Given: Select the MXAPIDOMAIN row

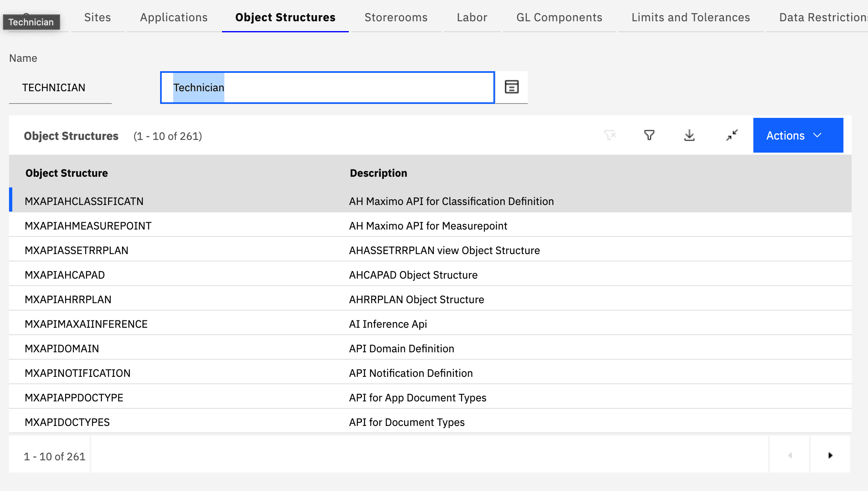Looking at the screenshot, I should pyautogui.click(x=430, y=348).
